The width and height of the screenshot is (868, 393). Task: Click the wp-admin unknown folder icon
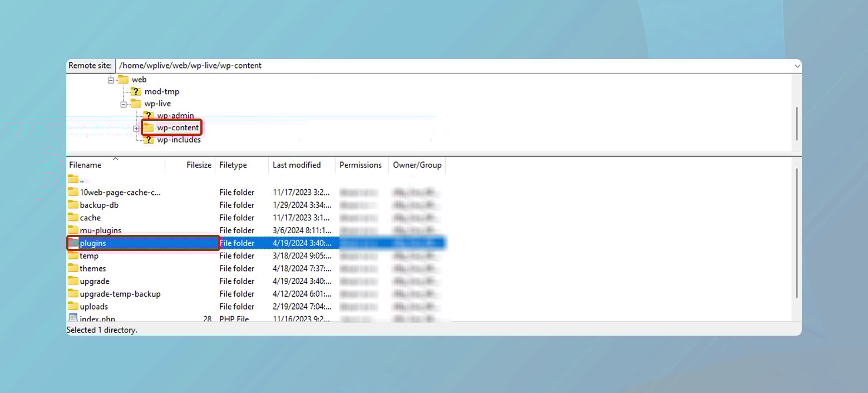click(149, 116)
